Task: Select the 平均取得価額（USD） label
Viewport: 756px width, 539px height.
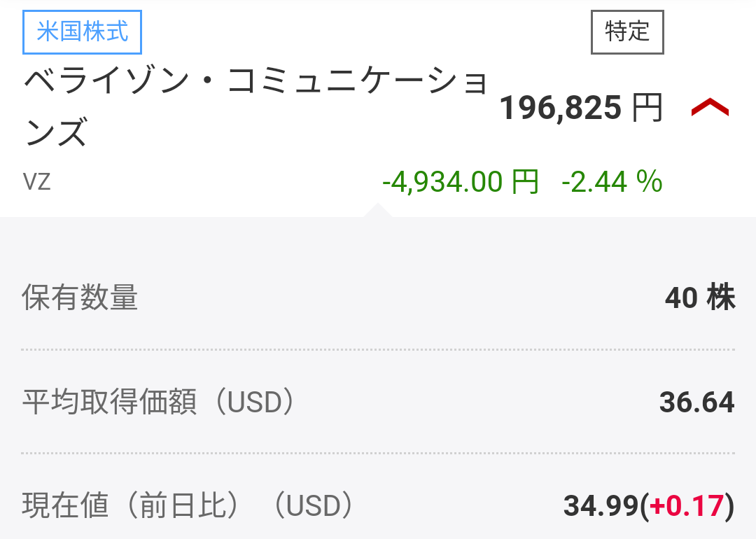Action: pos(159,402)
